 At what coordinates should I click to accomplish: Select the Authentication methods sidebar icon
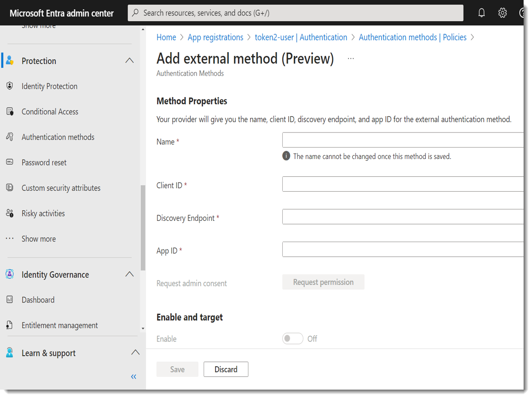point(9,137)
